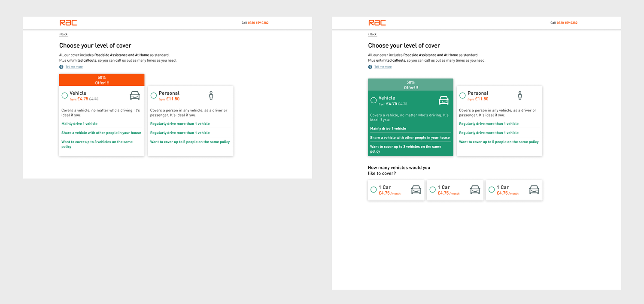Viewport: 644px width, 304px height.
Task: Open Tell me more link in the right mockup
Action: pos(383,67)
